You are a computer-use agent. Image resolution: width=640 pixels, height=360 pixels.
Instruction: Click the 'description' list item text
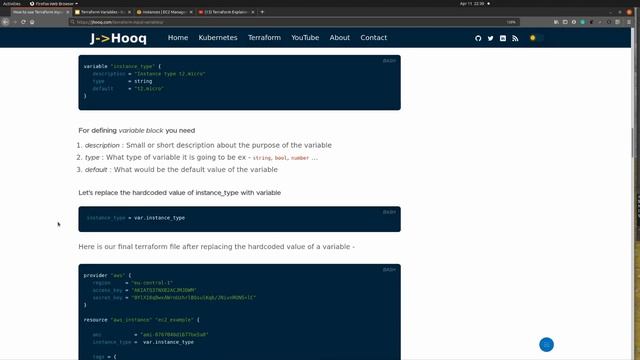point(208,145)
